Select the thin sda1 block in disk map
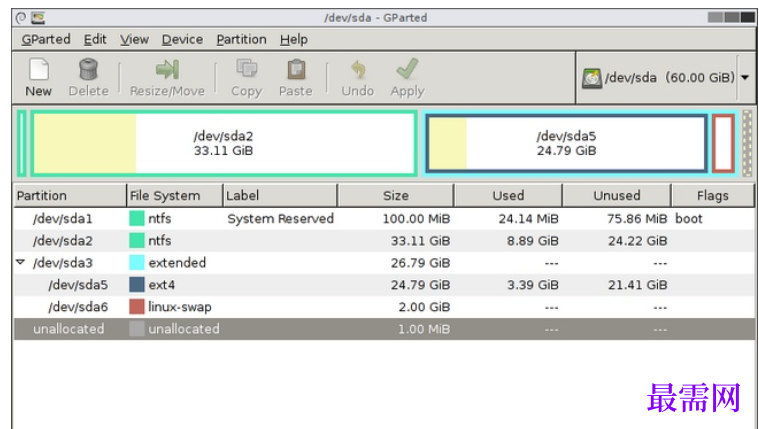The width and height of the screenshot is (759, 429). [21, 143]
